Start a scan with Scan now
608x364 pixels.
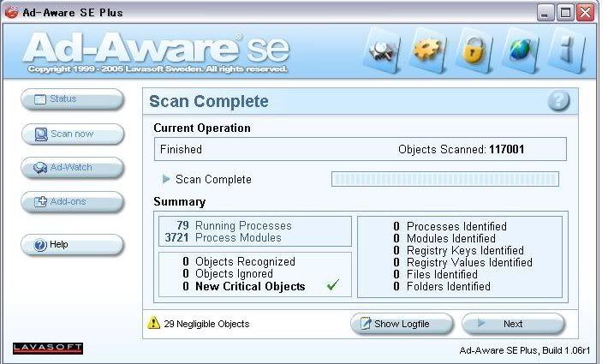coord(73,134)
